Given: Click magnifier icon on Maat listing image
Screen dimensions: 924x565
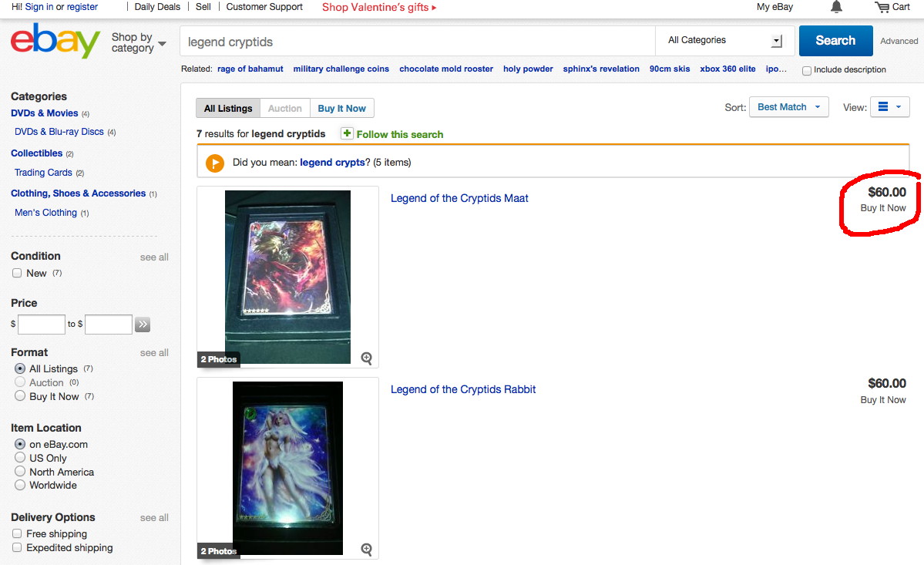Looking at the screenshot, I should 367,358.
